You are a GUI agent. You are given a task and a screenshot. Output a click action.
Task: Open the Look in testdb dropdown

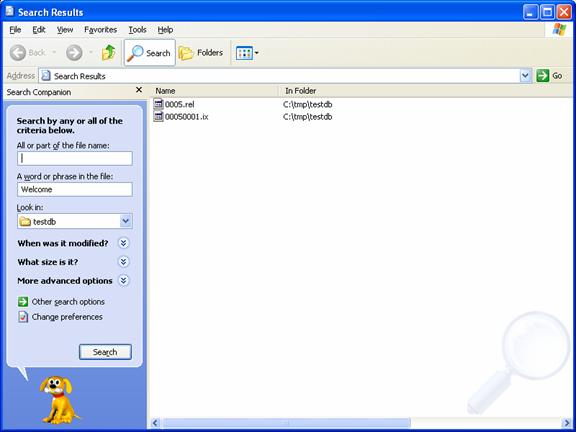[x=75, y=222]
